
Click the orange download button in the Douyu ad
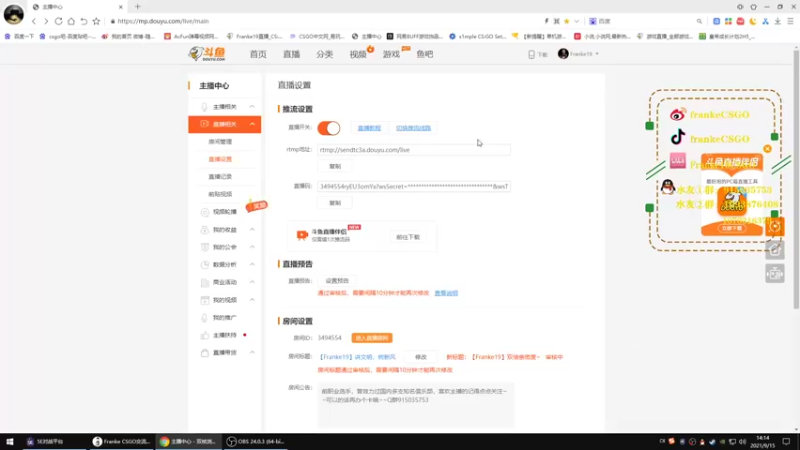tap(732, 228)
